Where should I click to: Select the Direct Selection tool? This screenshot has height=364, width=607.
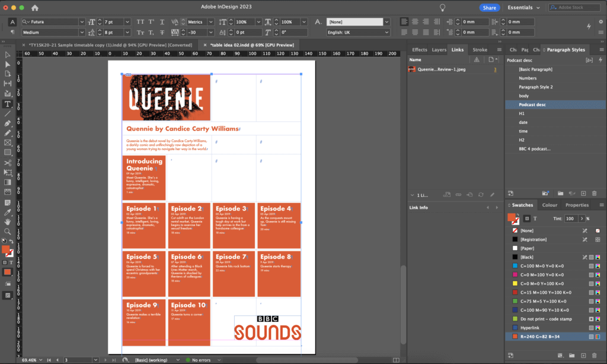coord(7,64)
